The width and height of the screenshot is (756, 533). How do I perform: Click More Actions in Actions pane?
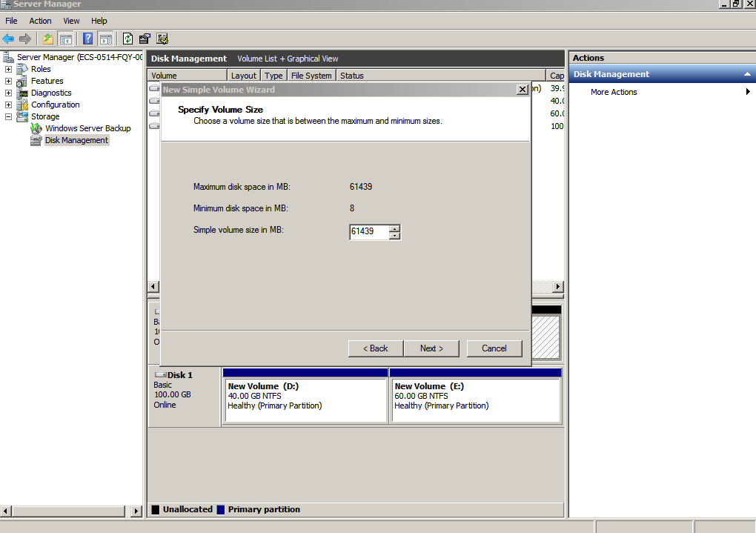click(614, 92)
